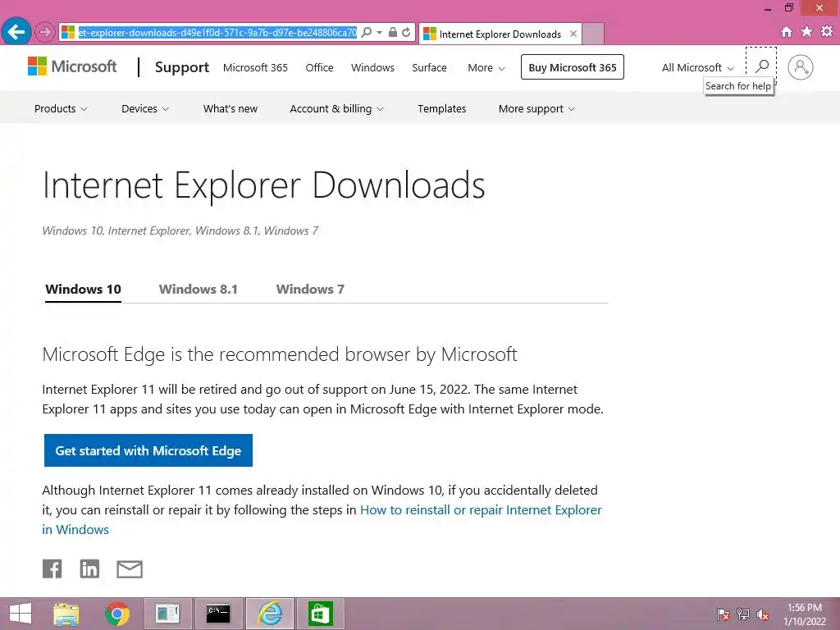The image size is (840, 630).
Task: Click the Sign in account avatar icon
Action: tap(801, 67)
